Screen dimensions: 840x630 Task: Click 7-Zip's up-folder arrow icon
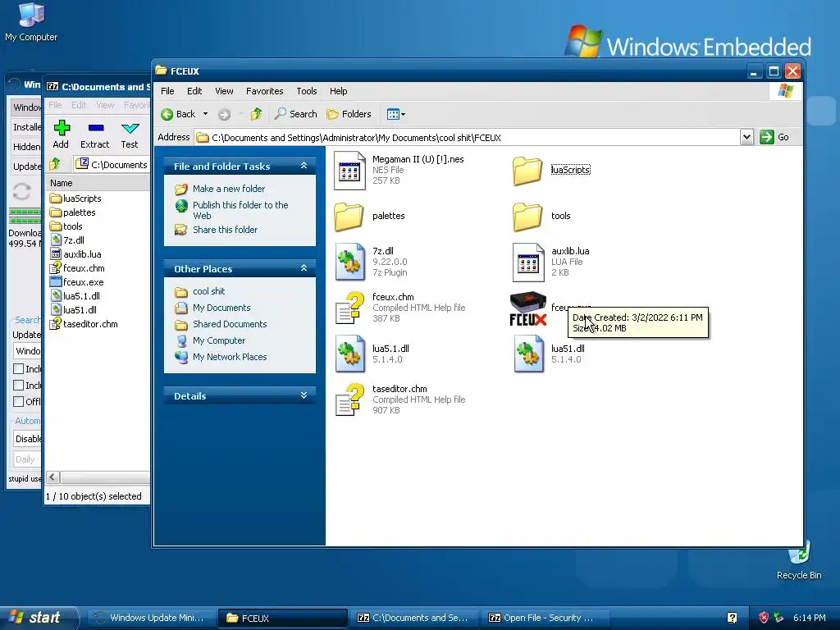pos(55,164)
